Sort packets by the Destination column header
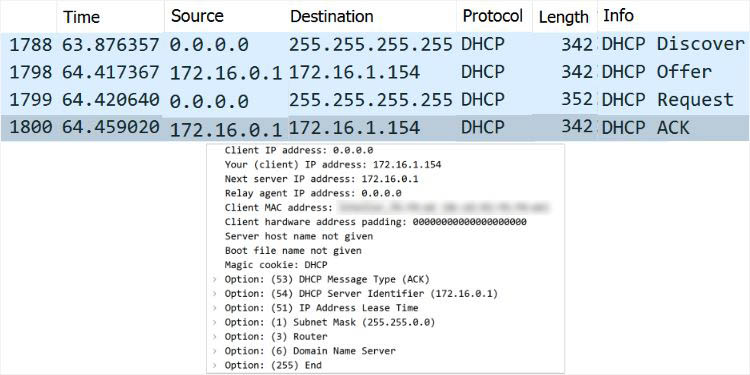 click(331, 16)
